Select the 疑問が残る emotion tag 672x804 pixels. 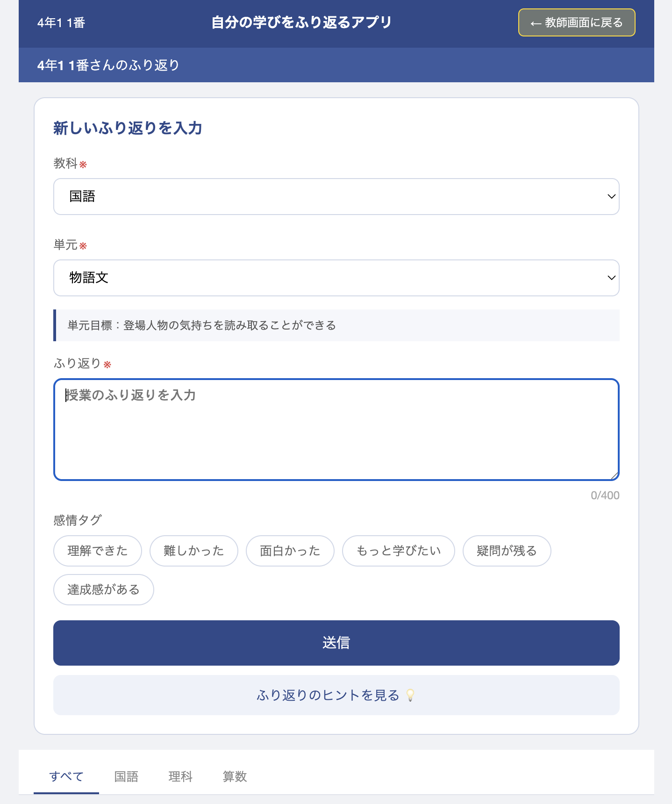point(507,551)
